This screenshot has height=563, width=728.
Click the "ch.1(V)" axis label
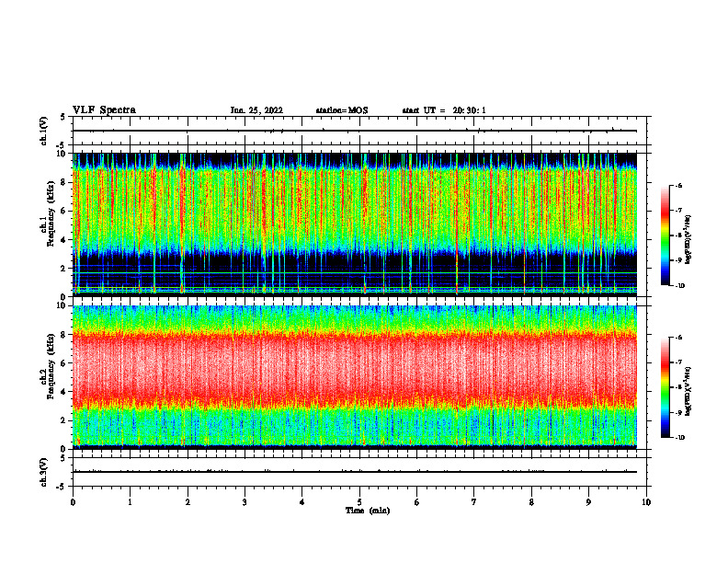(x=44, y=131)
